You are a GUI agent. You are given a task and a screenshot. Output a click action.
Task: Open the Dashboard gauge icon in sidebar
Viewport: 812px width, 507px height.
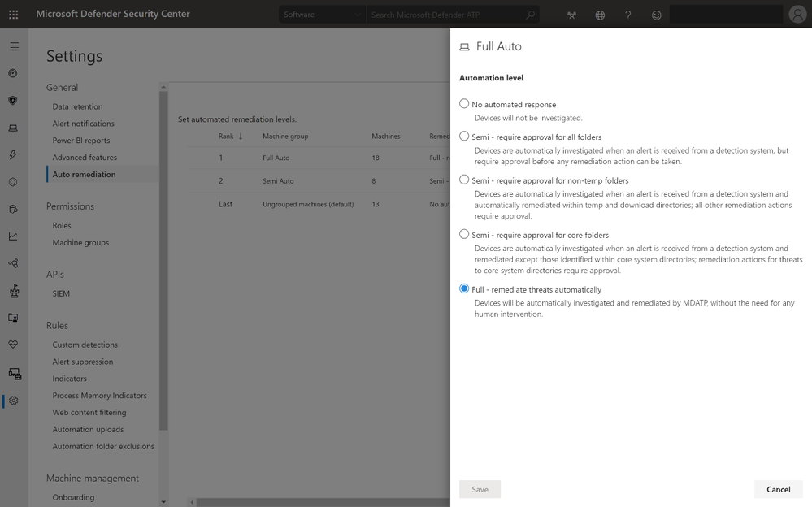[14, 74]
